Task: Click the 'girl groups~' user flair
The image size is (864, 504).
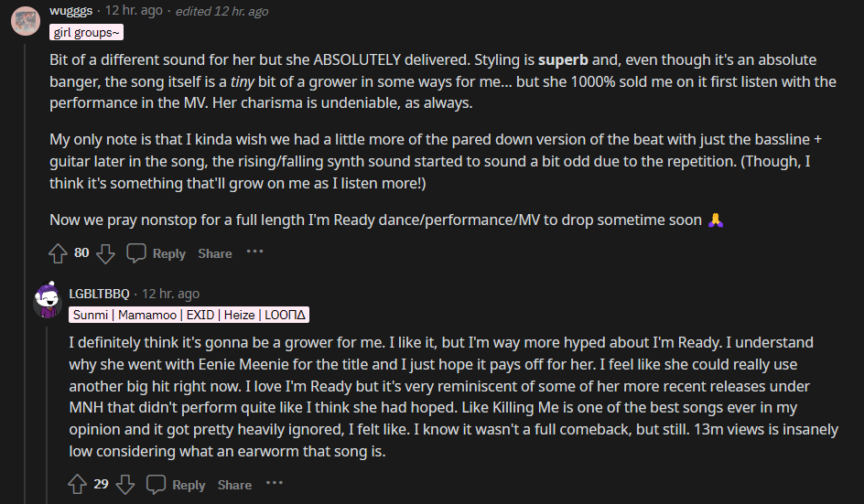Action: coord(86,33)
